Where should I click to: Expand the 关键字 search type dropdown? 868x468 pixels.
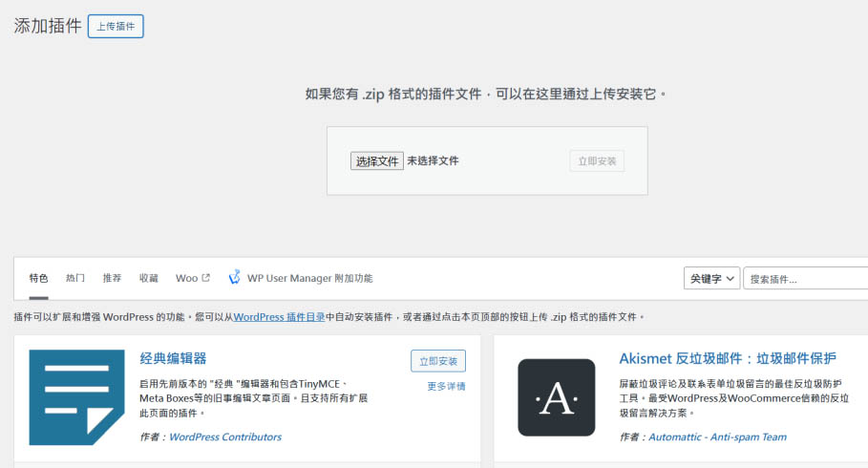(x=711, y=279)
